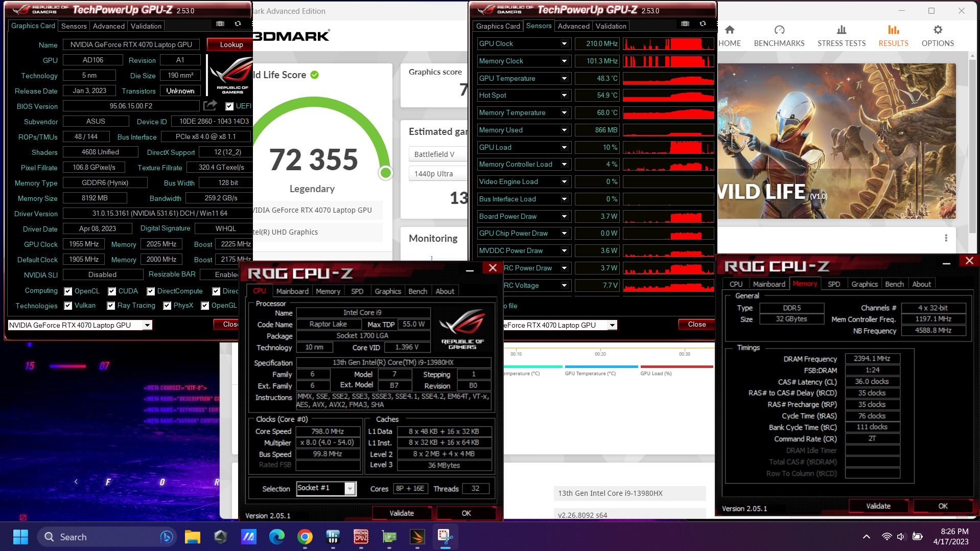Open the Memory Clock sensor dropdown
Viewport: 980px width, 551px height.
click(564, 61)
